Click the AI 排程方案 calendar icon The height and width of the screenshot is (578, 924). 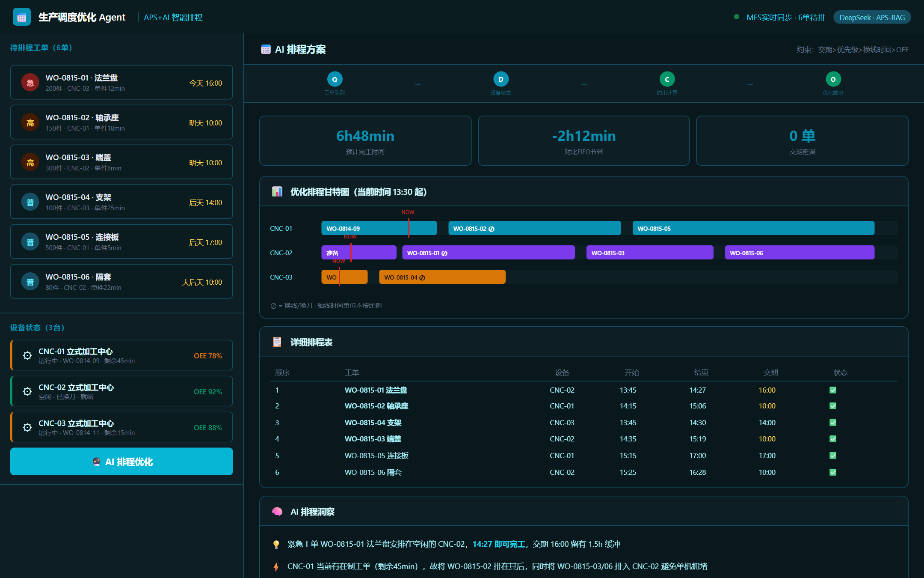pos(266,49)
